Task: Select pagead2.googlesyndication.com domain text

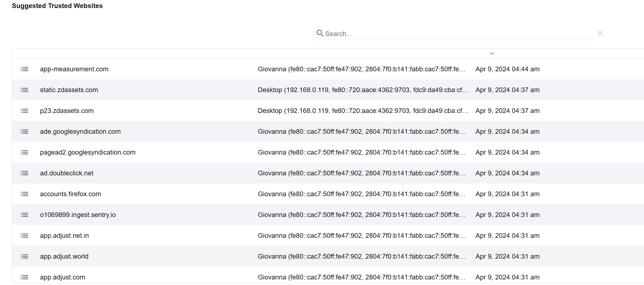Action: point(88,152)
